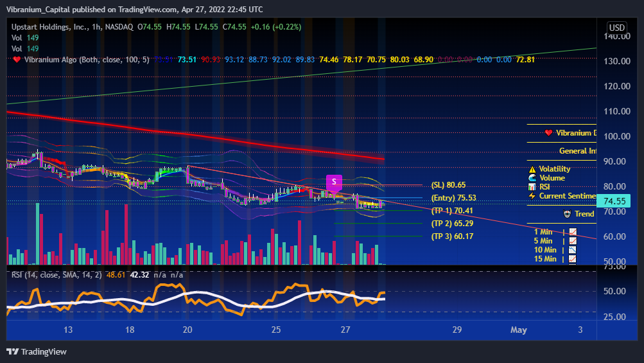Click the downtrend chart icon for 10 Min

tap(573, 250)
